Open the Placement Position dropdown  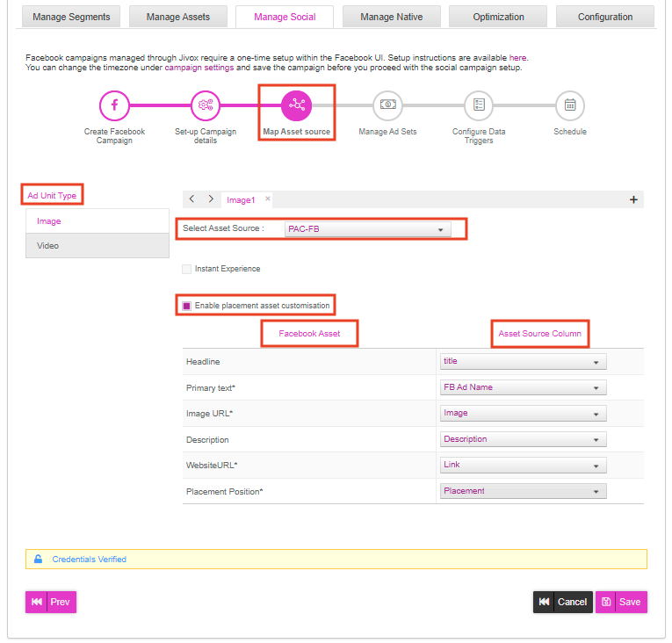tap(523, 491)
